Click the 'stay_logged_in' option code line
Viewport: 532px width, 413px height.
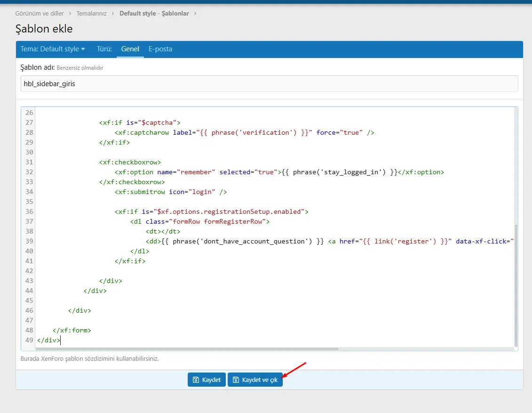[279, 172]
